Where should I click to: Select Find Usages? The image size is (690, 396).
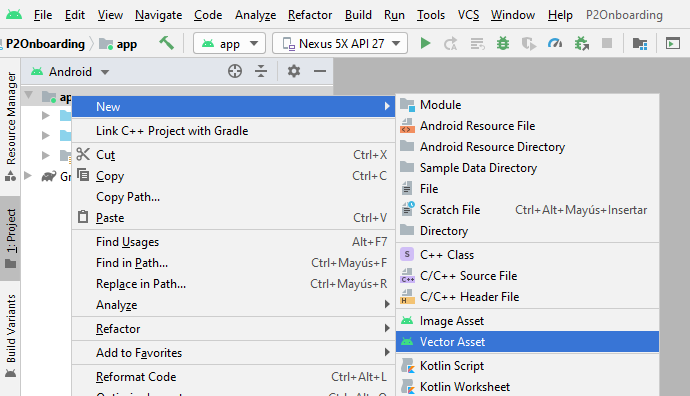(233, 242)
